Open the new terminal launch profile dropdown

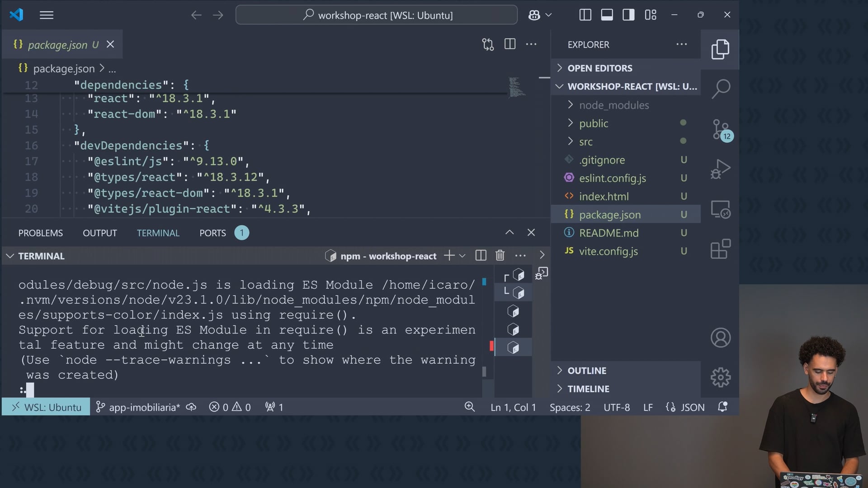coord(462,256)
